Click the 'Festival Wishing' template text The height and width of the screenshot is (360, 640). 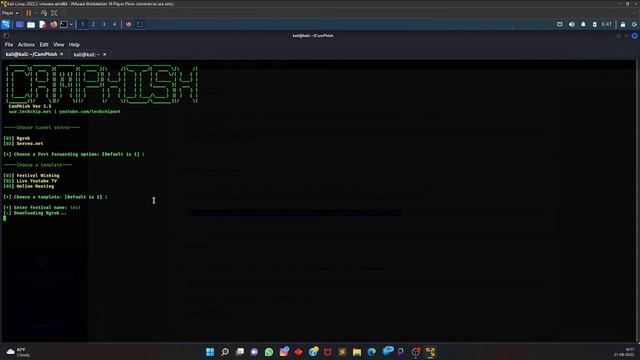click(38, 176)
